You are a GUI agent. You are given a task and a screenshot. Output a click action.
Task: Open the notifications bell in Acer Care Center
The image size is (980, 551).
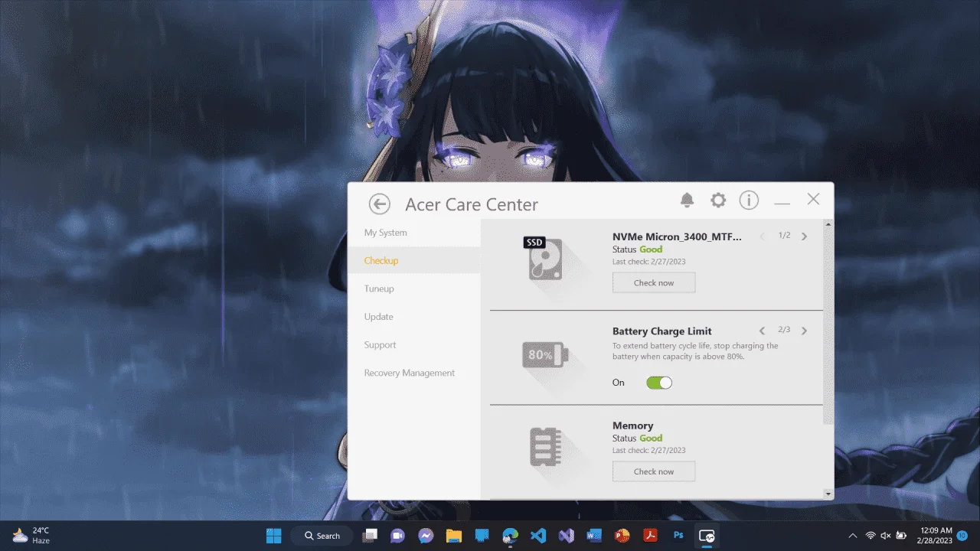click(x=687, y=201)
